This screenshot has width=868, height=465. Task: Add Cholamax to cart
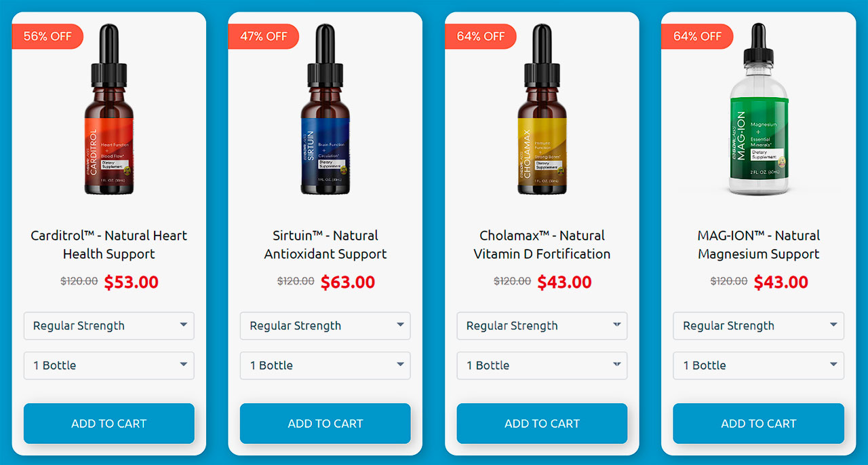[542, 424]
